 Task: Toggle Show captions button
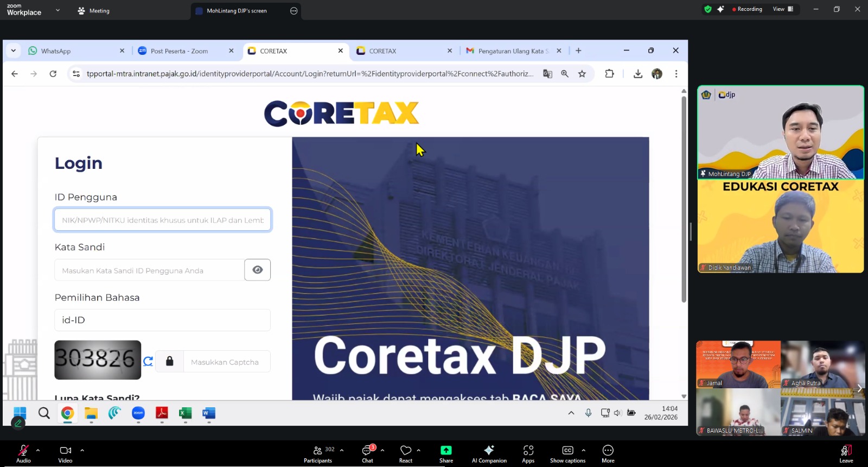[567, 453]
